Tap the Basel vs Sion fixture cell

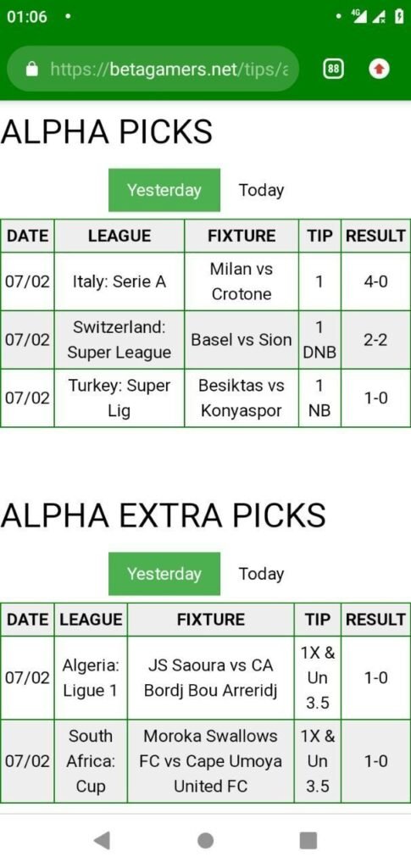[x=242, y=340]
